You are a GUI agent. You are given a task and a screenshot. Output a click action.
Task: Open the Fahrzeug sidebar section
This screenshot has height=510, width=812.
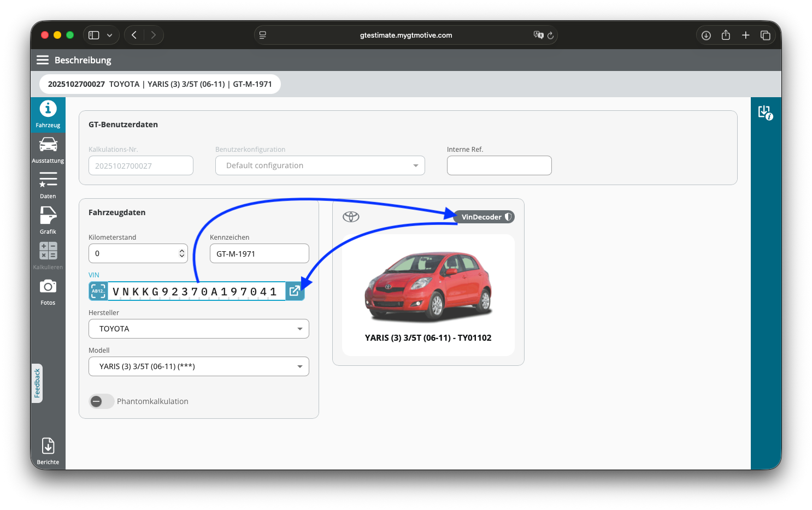(48, 115)
